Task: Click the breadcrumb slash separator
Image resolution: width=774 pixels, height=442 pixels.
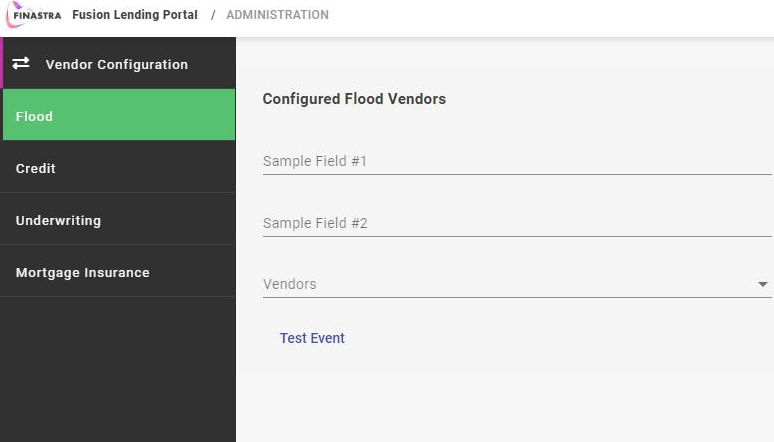Action: coord(213,15)
